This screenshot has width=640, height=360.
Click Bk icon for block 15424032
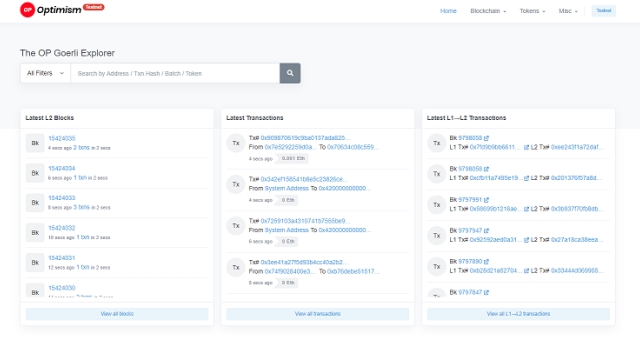[x=35, y=233]
